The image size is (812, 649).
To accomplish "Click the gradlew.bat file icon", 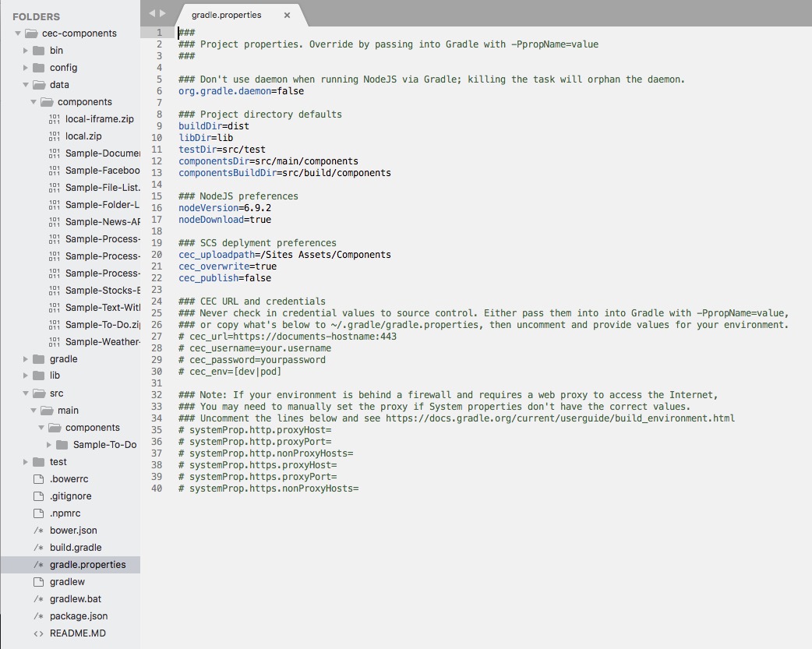I will pyautogui.click(x=38, y=599).
